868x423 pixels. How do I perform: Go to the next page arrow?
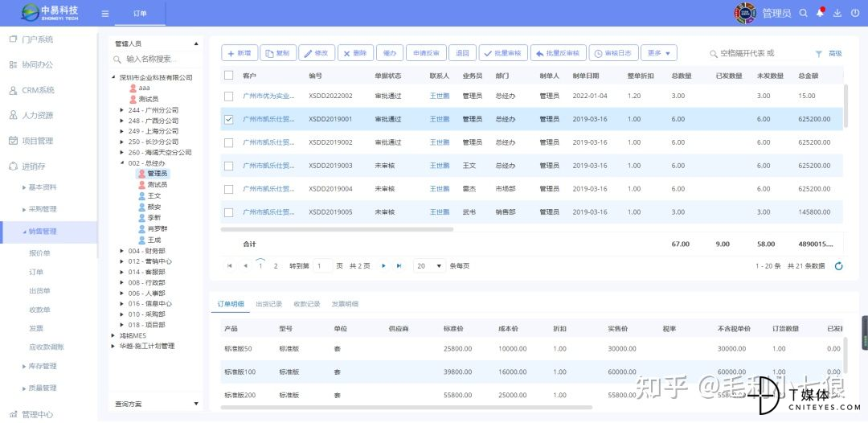point(383,266)
